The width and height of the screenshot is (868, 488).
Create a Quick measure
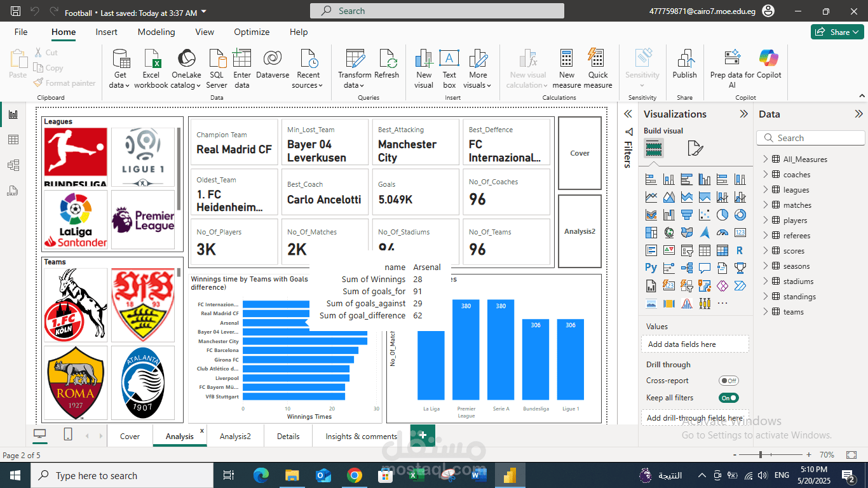click(598, 69)
